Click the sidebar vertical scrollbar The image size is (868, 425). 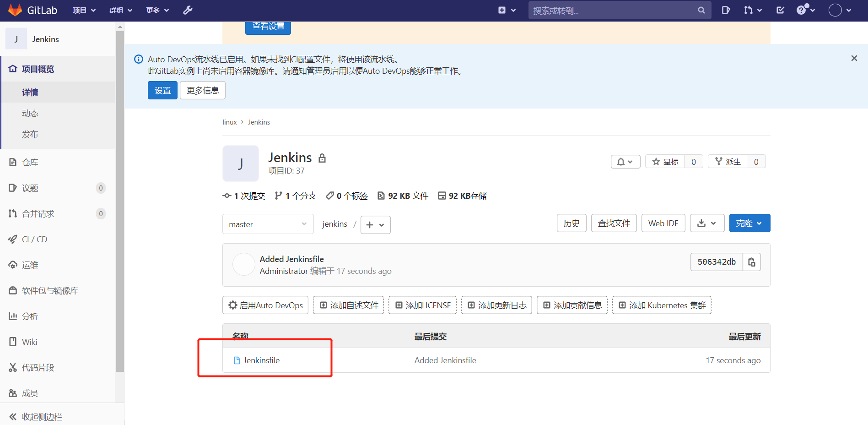pos(120,202)
